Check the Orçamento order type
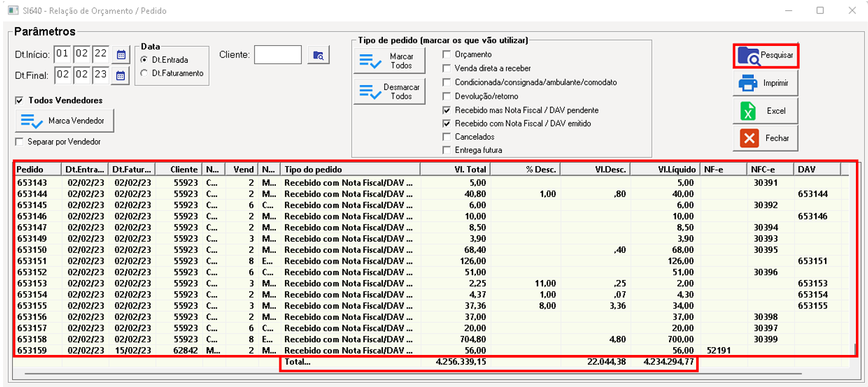868x387 pixels. (446, 54)
